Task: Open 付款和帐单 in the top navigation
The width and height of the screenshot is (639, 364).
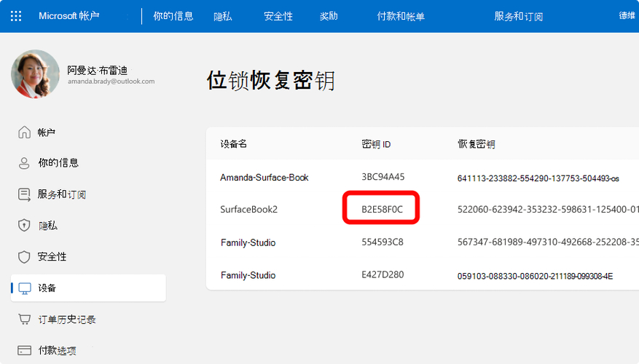Action: [401, 16]
